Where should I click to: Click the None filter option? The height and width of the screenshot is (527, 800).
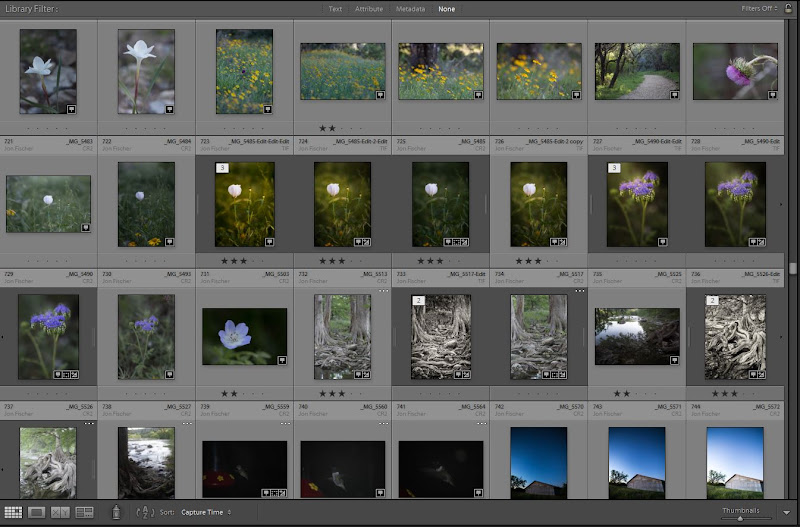pyautogui.click(x=445, y=9)
